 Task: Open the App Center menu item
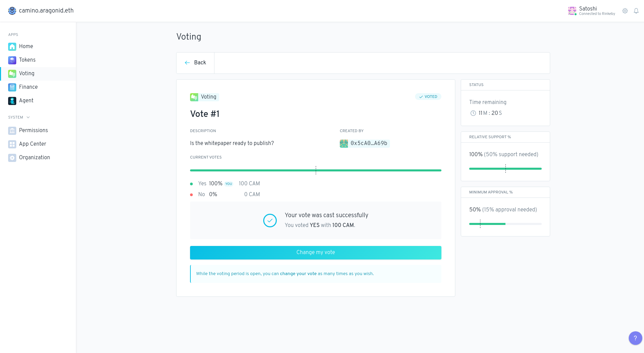(33, 144)
